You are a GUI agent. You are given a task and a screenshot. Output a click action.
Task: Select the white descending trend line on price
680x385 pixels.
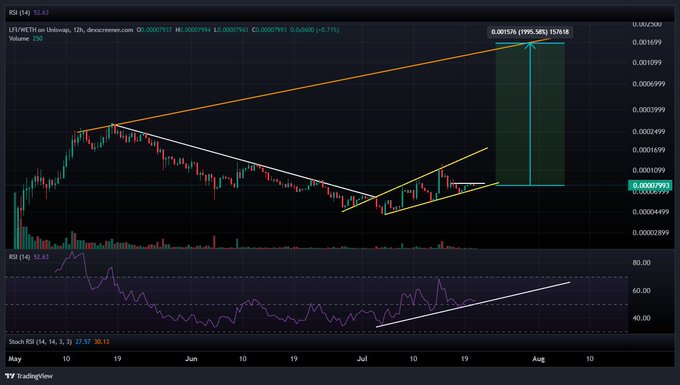tap(244, 161)
